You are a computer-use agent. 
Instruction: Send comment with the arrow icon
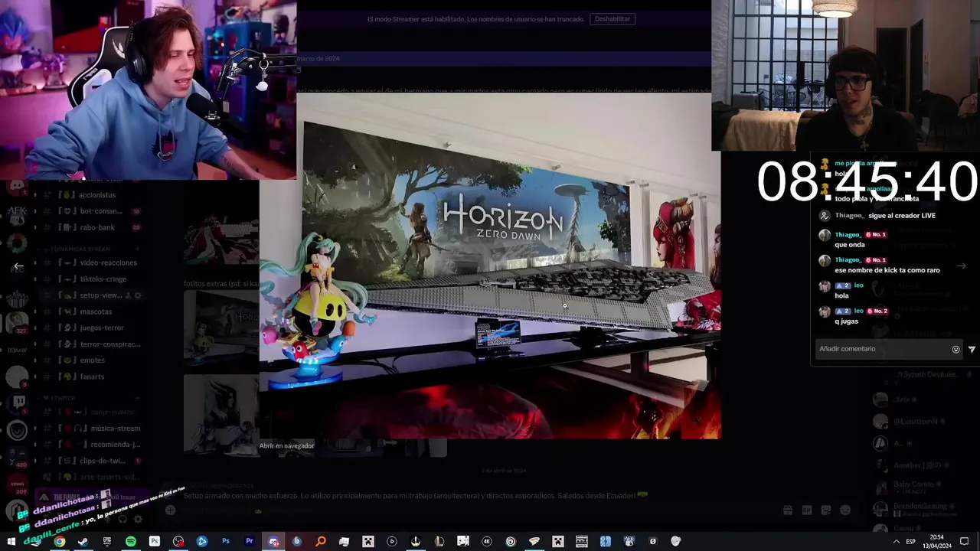[x=972, y=349]
